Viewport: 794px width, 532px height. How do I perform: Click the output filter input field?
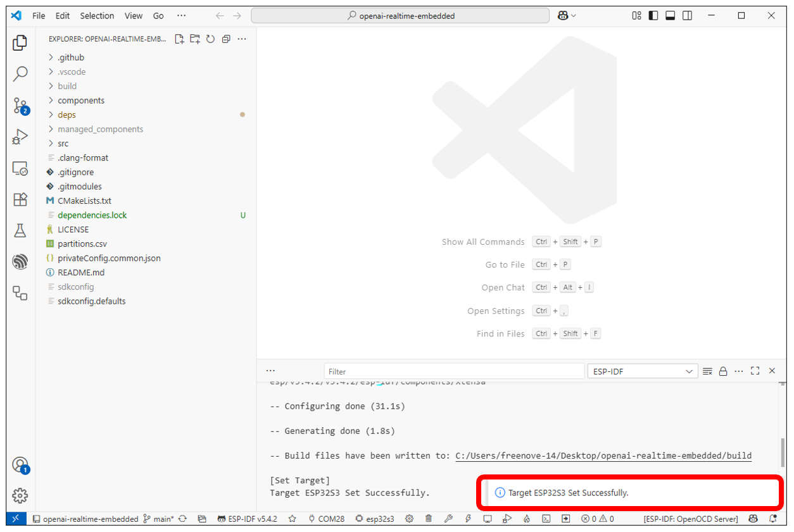tap(454, 371)
